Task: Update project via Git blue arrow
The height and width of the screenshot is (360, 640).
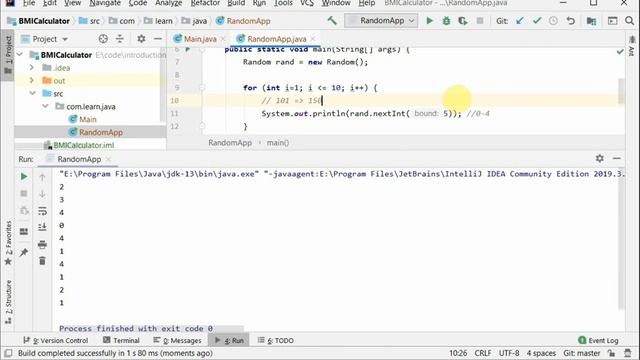Action: 519,20
